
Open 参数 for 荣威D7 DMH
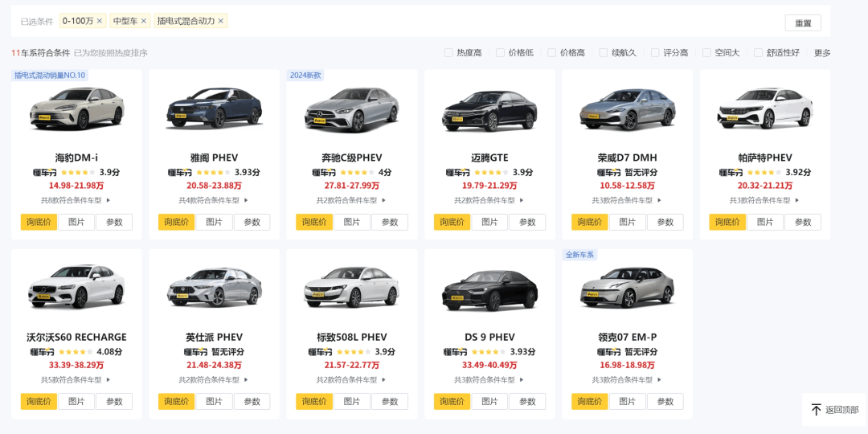click(x=665, y=222)
